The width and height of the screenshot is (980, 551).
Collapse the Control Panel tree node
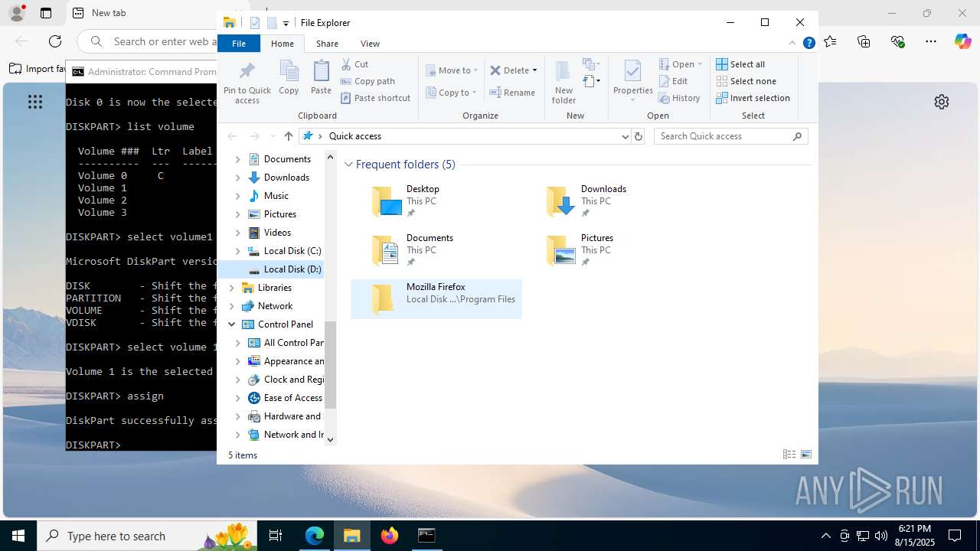point(231,324)
